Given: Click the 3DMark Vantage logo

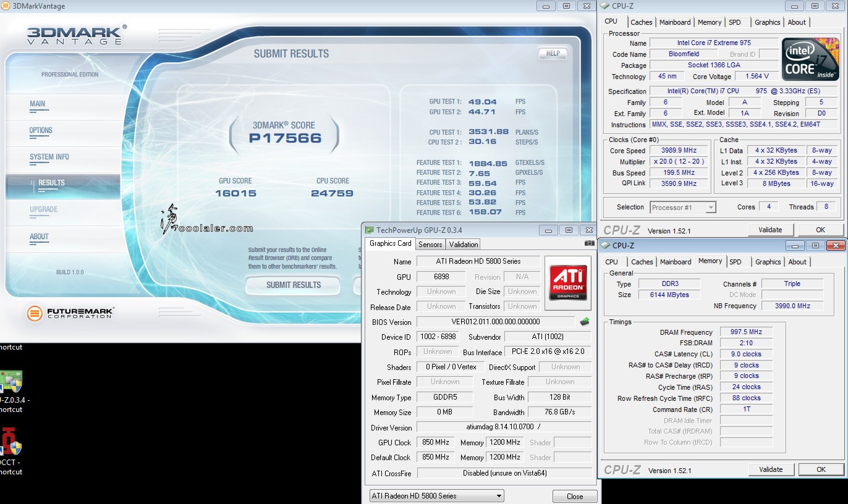Looking at the screenshot, I should point(76,35).
